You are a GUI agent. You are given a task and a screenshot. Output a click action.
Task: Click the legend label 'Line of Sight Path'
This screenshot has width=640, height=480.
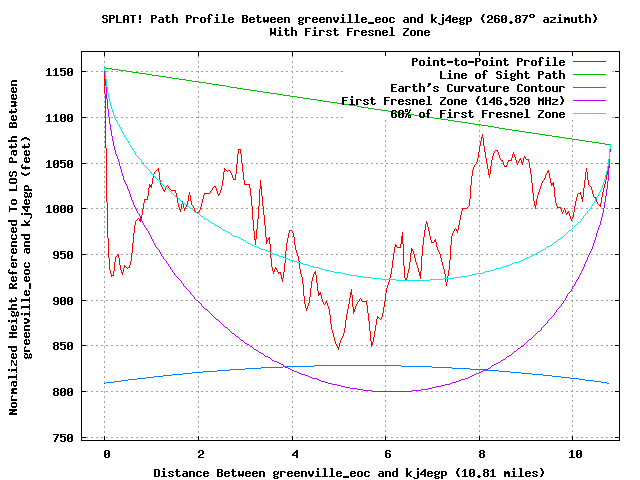pos(502,75)
